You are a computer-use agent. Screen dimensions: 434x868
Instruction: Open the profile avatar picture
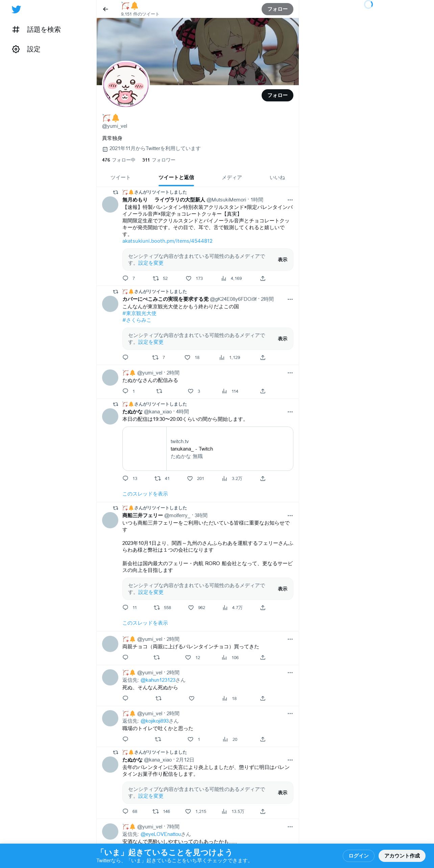coord(126,85)
